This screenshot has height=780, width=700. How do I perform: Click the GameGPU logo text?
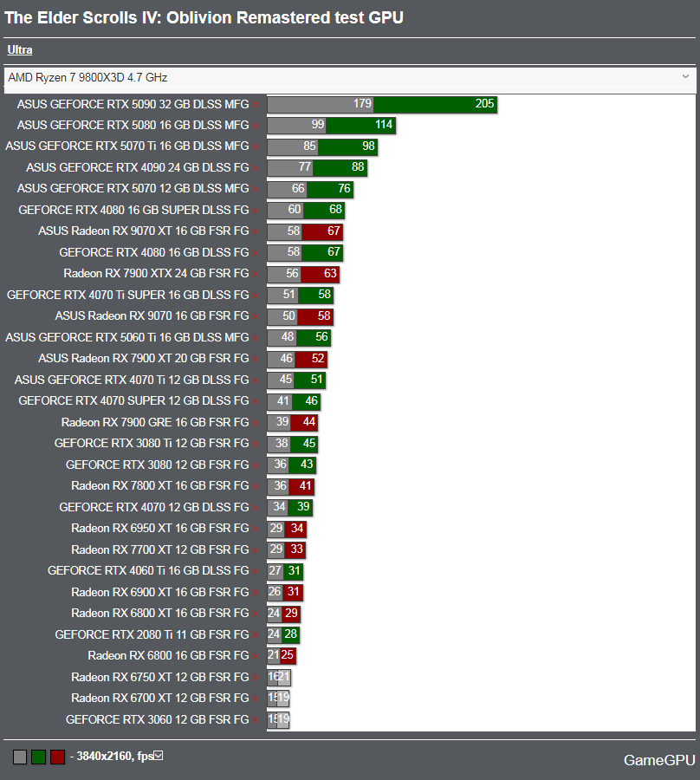click(659, 760)
